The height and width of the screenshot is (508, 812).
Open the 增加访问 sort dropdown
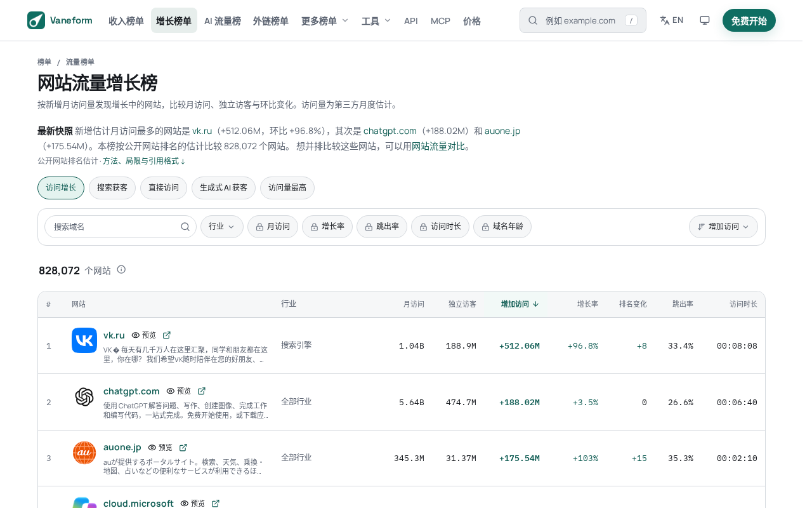(x=723, y=227)
